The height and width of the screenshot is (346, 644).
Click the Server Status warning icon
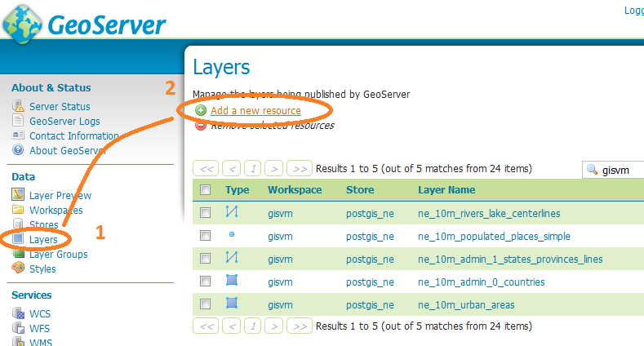[18, 106]
